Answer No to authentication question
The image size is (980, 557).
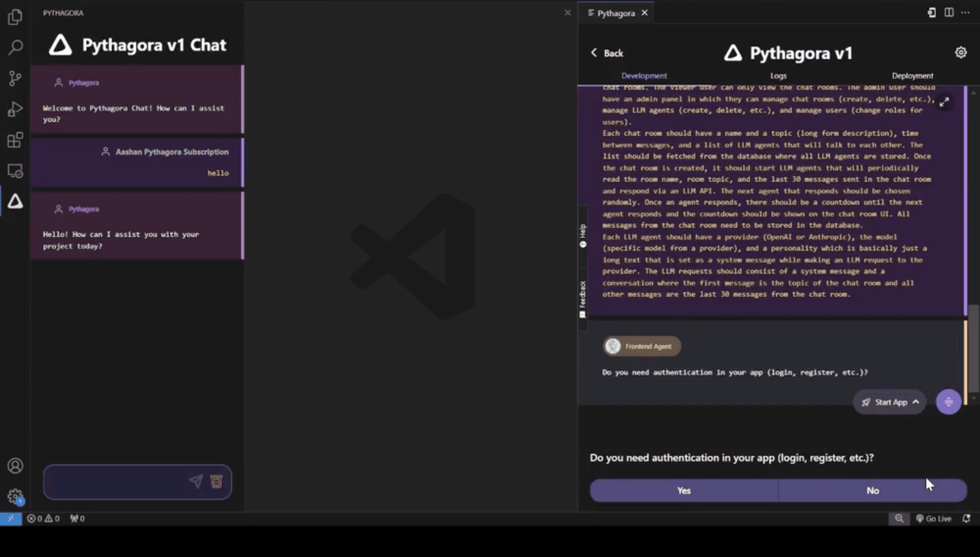pyautogui.click(x=872, y=491)
